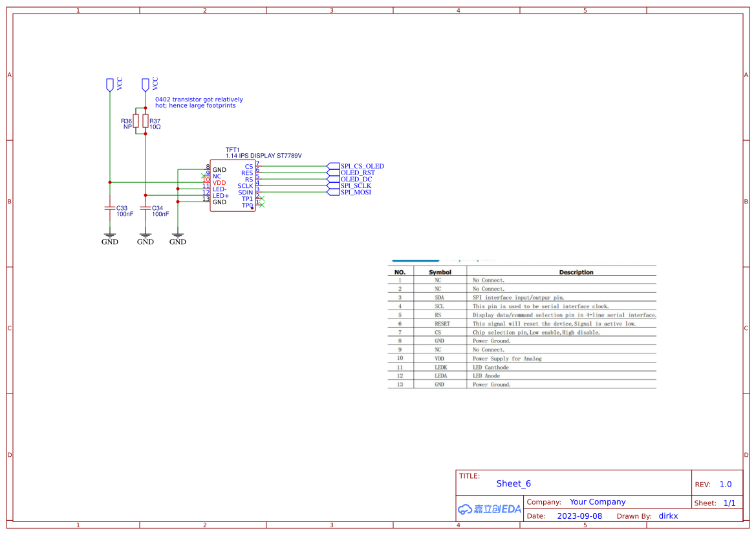Image resolution: width=756 pixels, height=535 pixels.
Task: Select the blue hot-transistor annotation note
Action: point(199,101)
